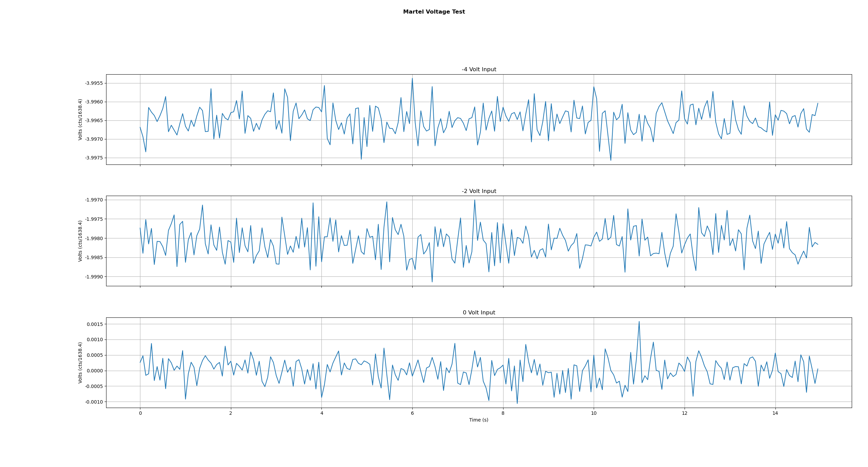This screenshot has height=467, width=868.
Task: Click the '0 Volt Input' subplot title
Action: coord(479,313)
